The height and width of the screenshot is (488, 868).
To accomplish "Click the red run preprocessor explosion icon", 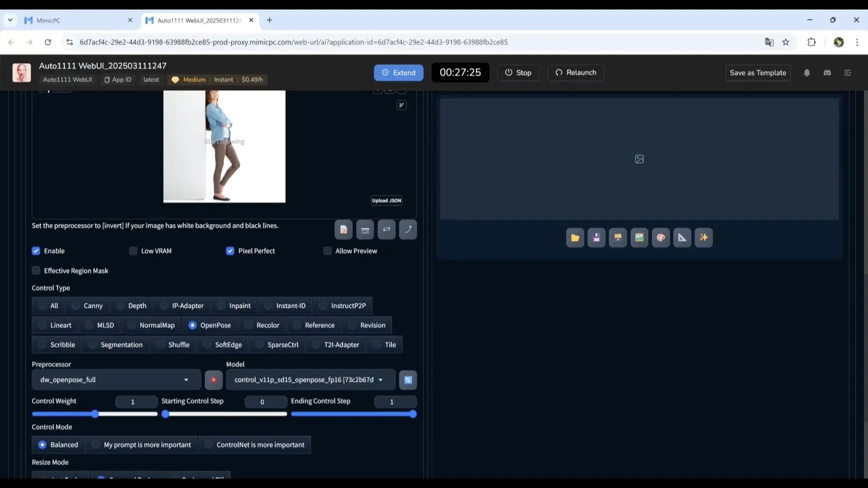I will [213, 380].
